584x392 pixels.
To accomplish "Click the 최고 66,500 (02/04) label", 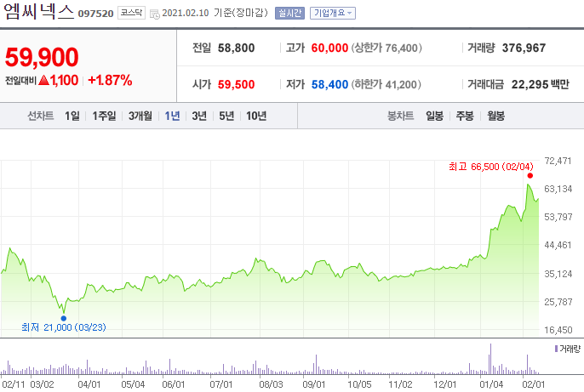I will pyautogui.click(x=491, y=167).
